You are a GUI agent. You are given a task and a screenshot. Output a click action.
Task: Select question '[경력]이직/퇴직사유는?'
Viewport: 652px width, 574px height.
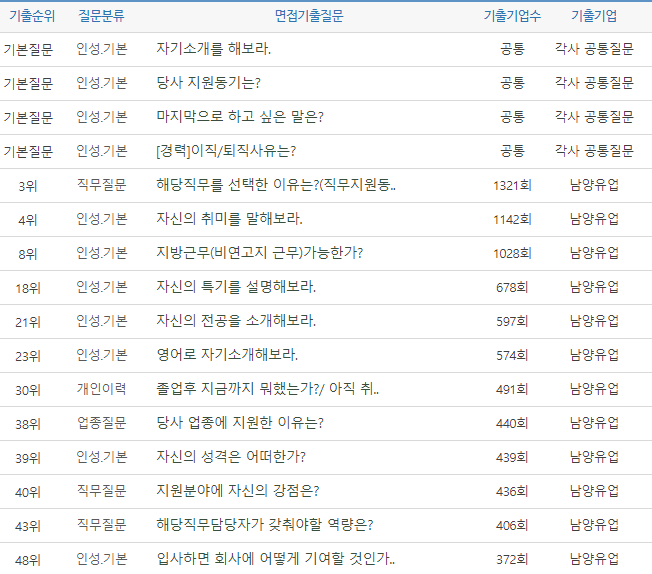pos(226,151)
